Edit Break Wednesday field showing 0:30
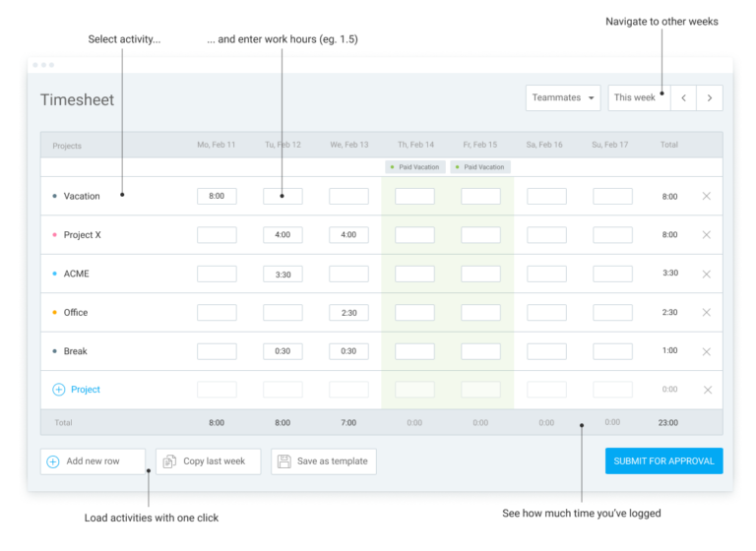The height and width of the screenshot is (551, 756). [348, 351]
